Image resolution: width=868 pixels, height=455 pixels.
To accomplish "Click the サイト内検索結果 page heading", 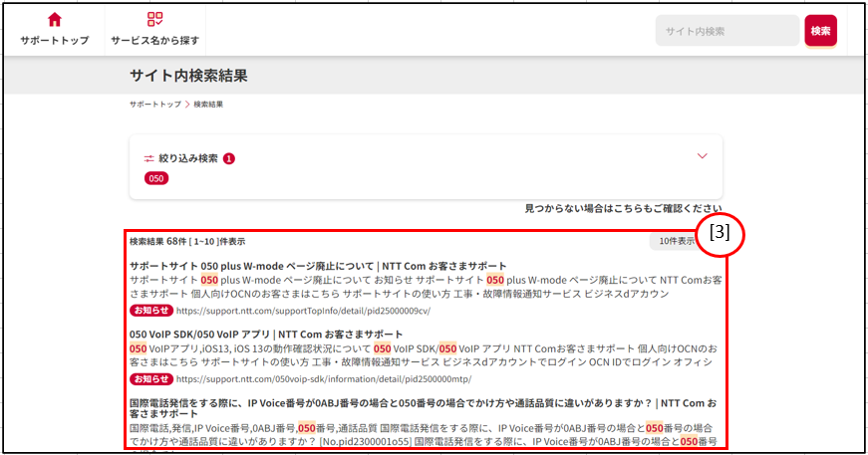I will tap(188, 76).
